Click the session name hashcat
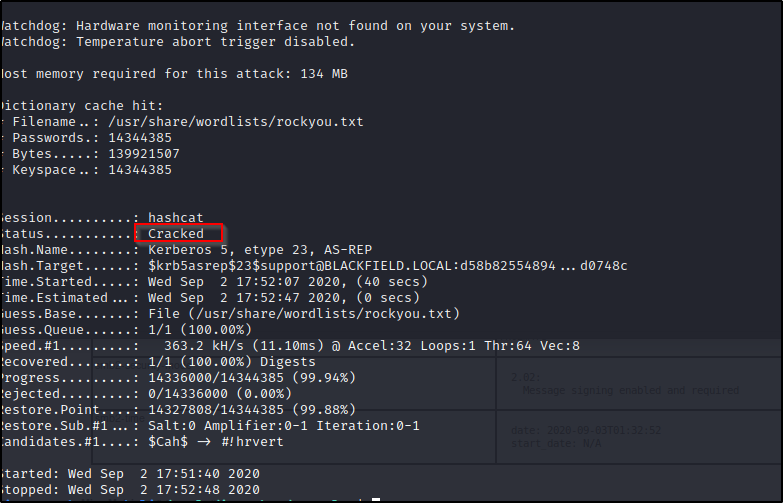Screen dimensions: 783x503 tap(176, 218)
